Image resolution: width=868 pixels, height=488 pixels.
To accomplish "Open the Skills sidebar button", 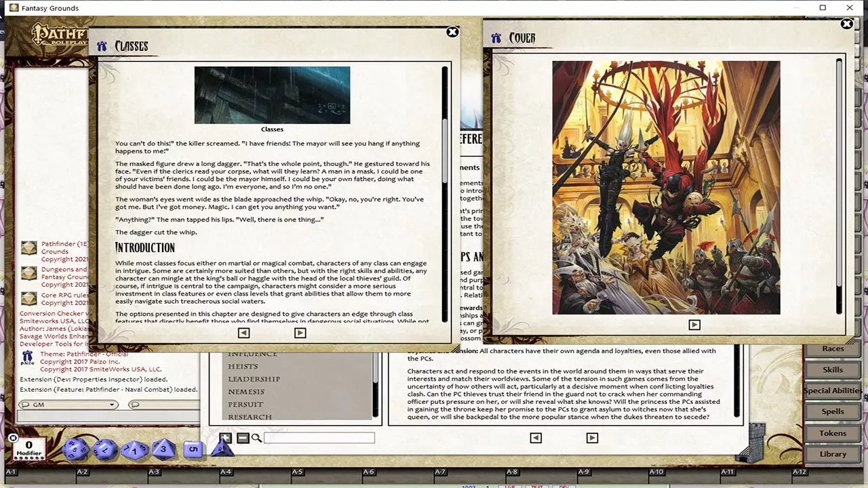I will coord(833,370).
